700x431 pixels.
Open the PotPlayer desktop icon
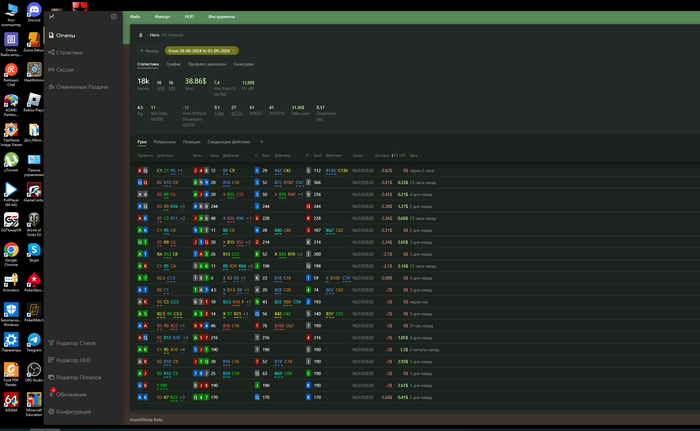point(11,195)
